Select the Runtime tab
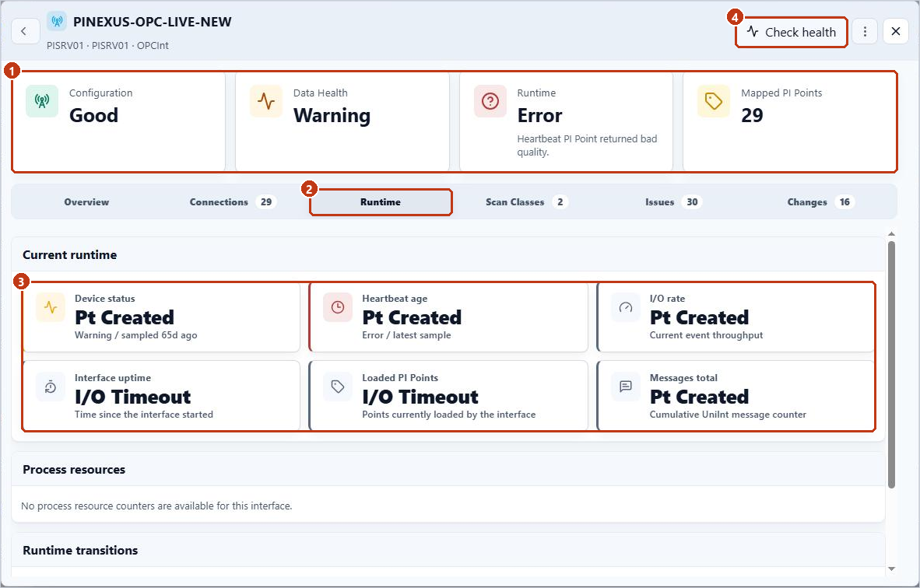The height and width of the screenshot is (588, 920). [380, 202]
